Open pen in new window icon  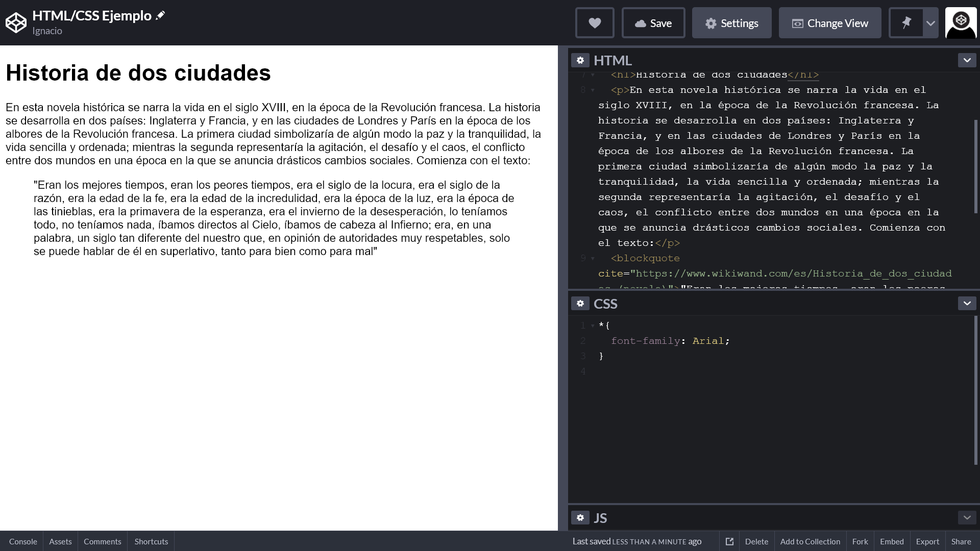pos(729,541)
